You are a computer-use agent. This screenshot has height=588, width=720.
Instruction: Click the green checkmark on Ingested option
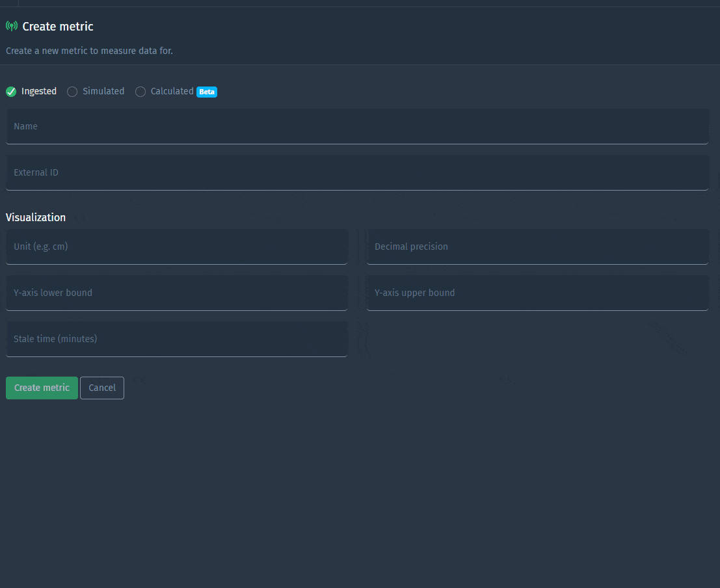(x=11, y=92)
